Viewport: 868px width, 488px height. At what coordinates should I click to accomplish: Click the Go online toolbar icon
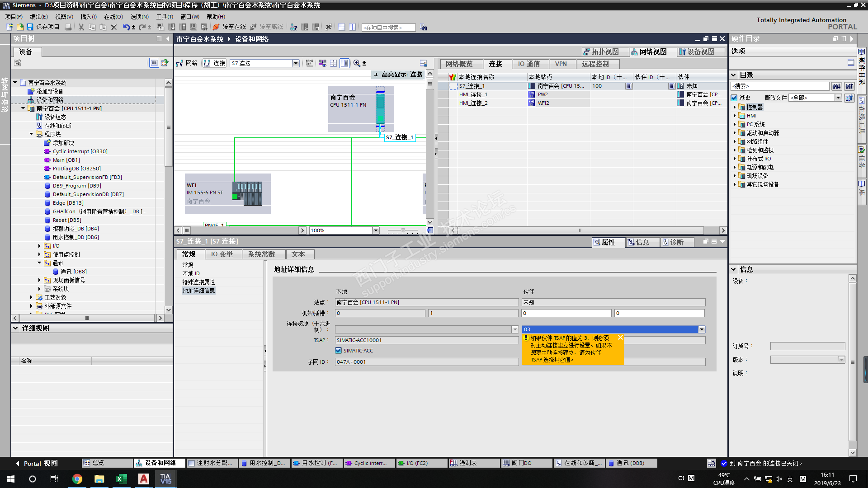(x=217, y=27)
